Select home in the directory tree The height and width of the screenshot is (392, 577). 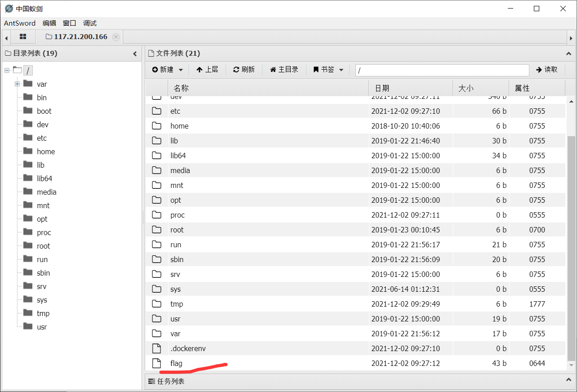pyautogui.click(x=46, y=151)
